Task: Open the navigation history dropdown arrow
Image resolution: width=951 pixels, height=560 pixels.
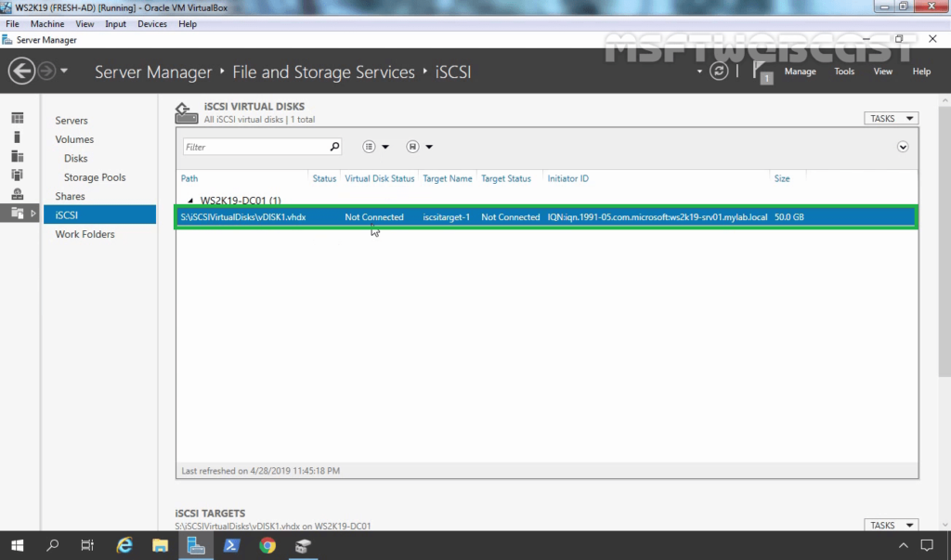Action: click(x=64, y=72)
